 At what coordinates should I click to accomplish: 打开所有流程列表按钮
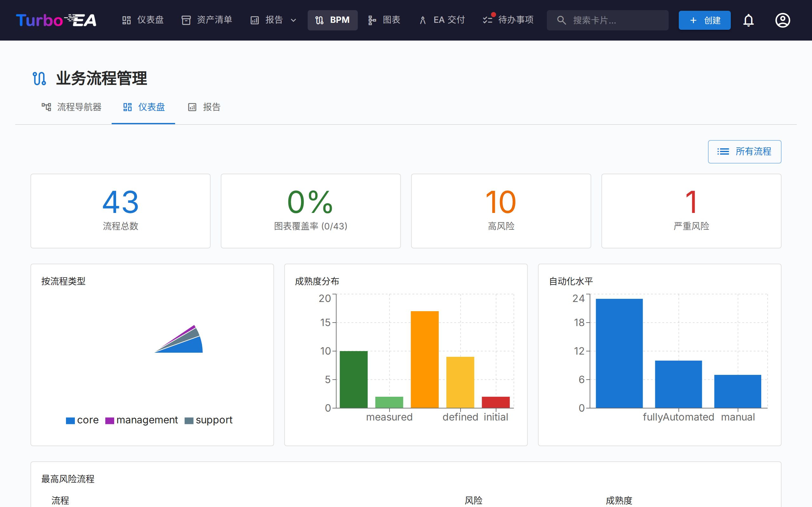744,151
